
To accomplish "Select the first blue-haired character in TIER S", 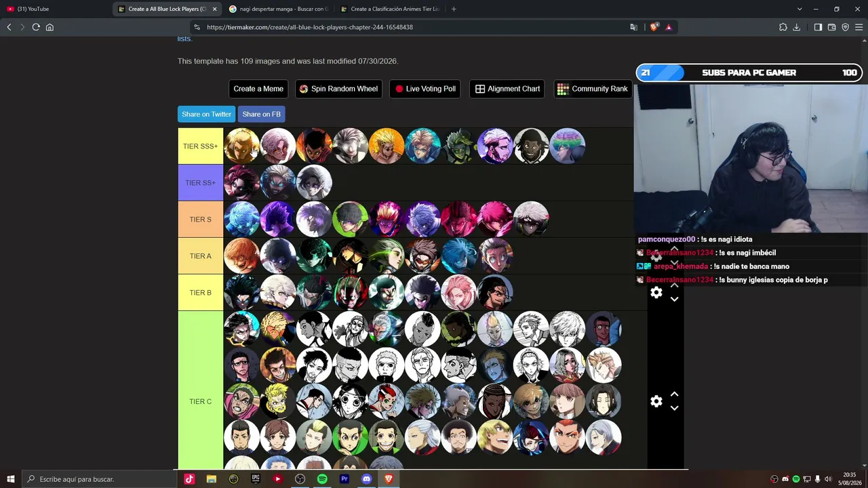I will tap(242, 219).
